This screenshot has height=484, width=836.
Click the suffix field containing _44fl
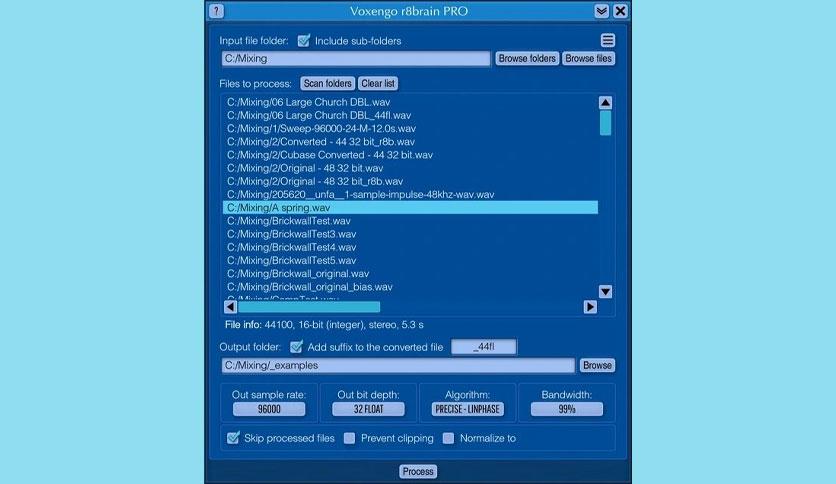click(x=484, y=346)
